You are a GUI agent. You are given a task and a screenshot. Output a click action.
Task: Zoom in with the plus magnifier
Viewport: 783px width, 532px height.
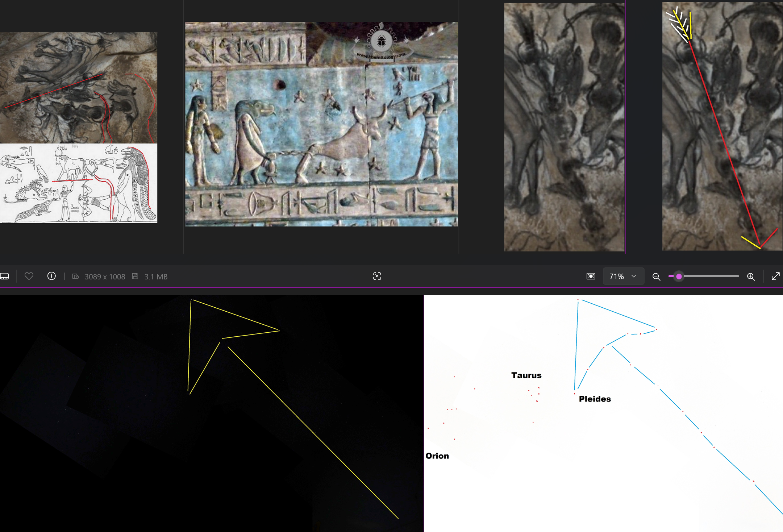(751, 277)
